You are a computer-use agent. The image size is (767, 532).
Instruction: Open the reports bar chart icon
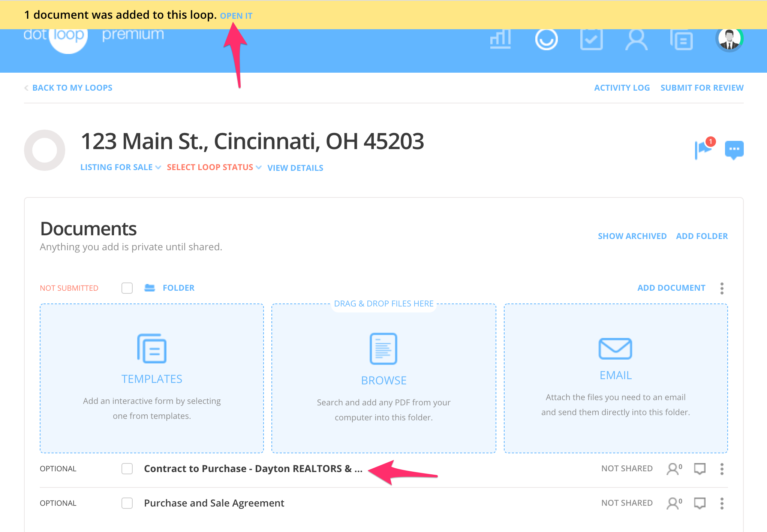pyautogui.click(x=500, y=39)
